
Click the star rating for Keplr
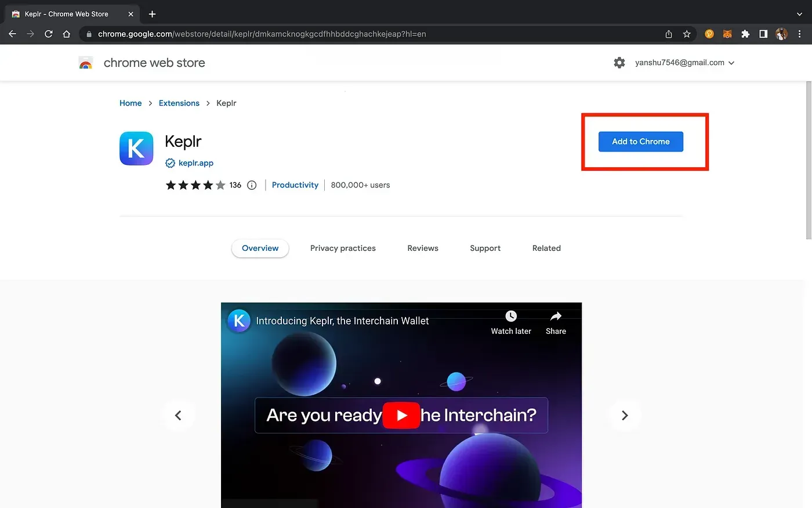[x=195, y=185]
